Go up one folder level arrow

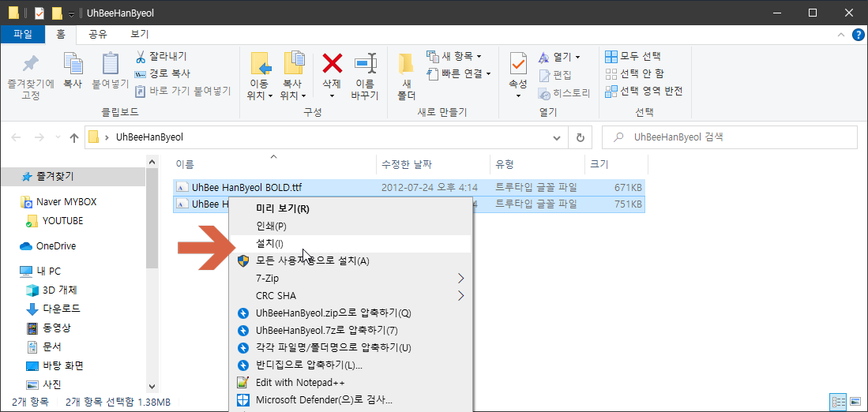[74, 137]
